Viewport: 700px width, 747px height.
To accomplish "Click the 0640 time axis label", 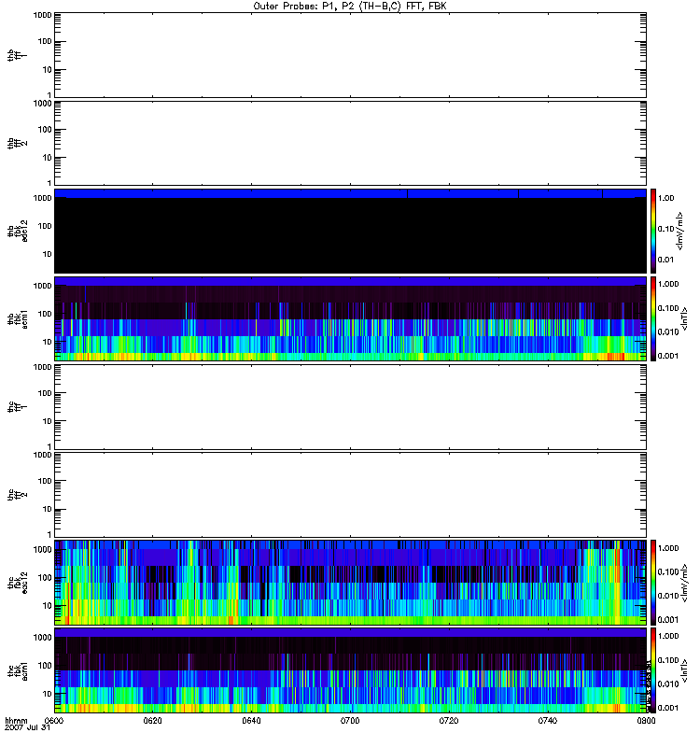I will pos(252,721).
